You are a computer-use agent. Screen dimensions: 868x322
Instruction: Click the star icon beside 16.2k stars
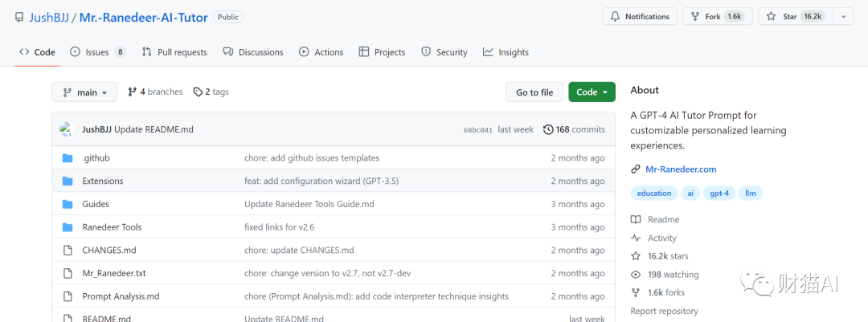(636, 256)
